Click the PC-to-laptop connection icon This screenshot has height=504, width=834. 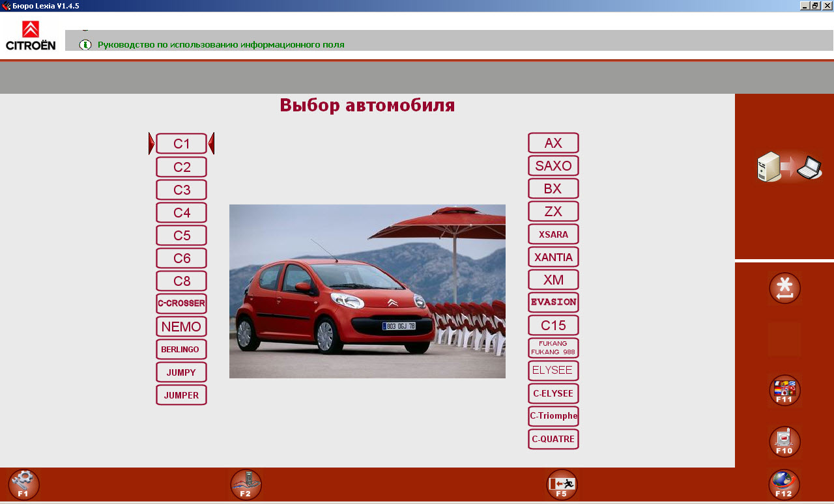coord(787,167)
